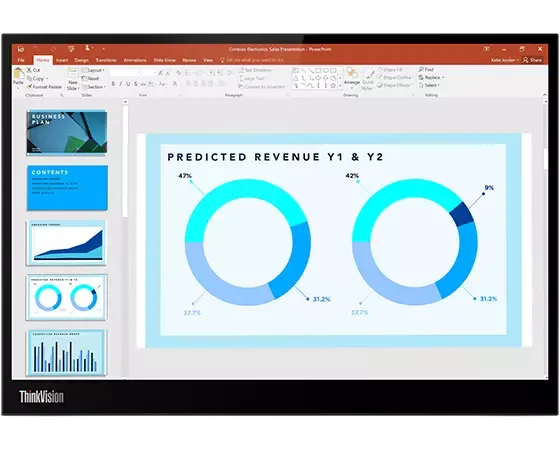Open the Transitions ribbon tab
This screenshot has height=450, width=560.
pos(106,60)
